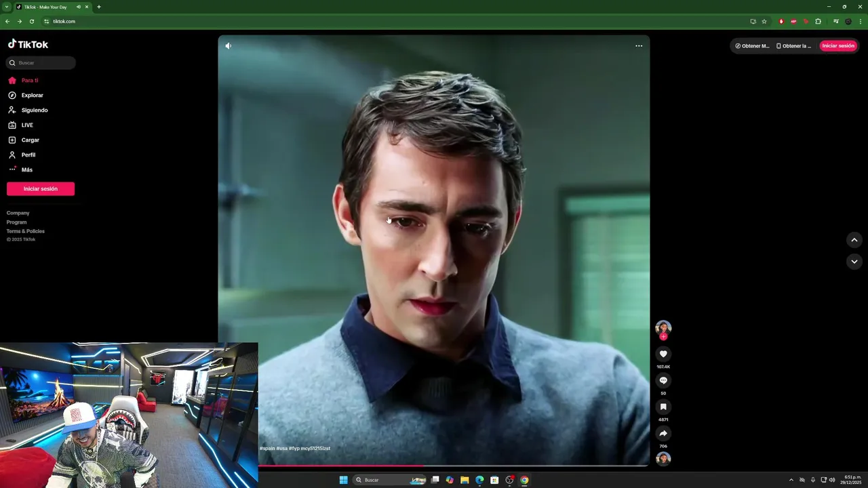The image size is (868, 488).
Task: Open the video's three-dot options menu
Action: click(x=639, y=46)
